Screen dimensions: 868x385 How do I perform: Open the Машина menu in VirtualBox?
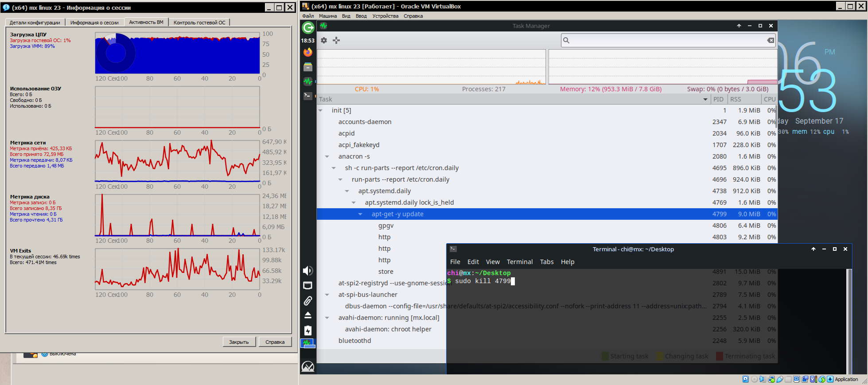coord(327,16)
